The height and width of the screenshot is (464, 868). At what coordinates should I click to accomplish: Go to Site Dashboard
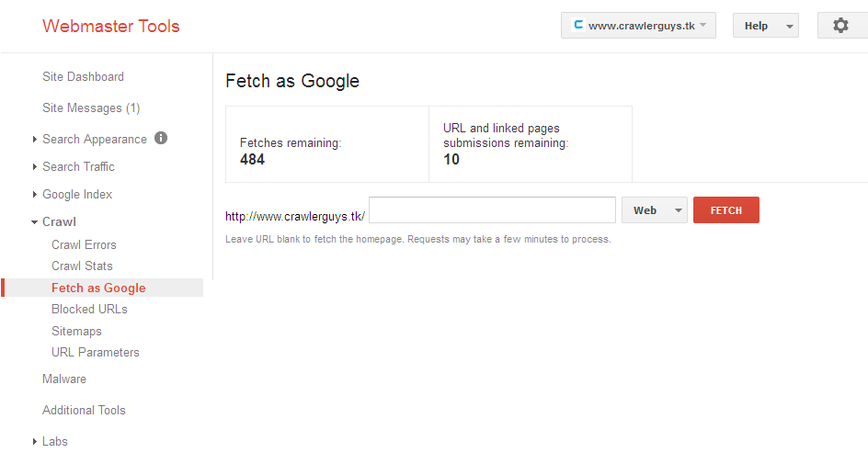pyautogui.click(x=83, y=77)
